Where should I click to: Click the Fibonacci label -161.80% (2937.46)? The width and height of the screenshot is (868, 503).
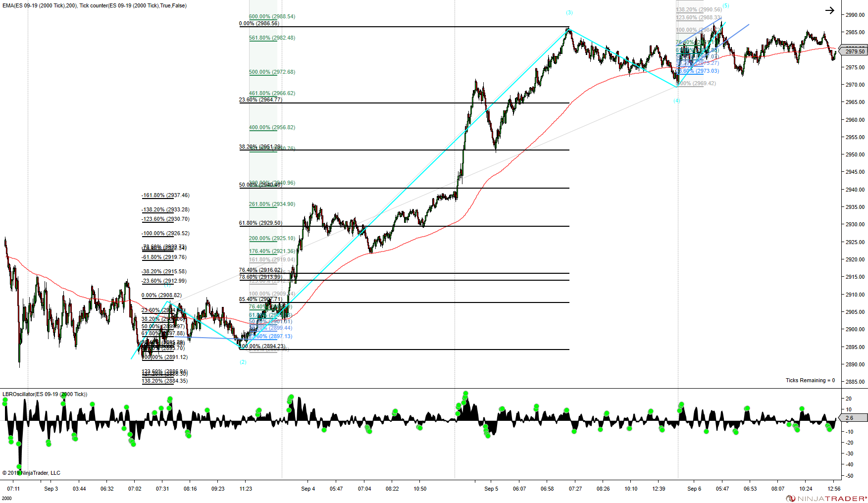[165, 195]
